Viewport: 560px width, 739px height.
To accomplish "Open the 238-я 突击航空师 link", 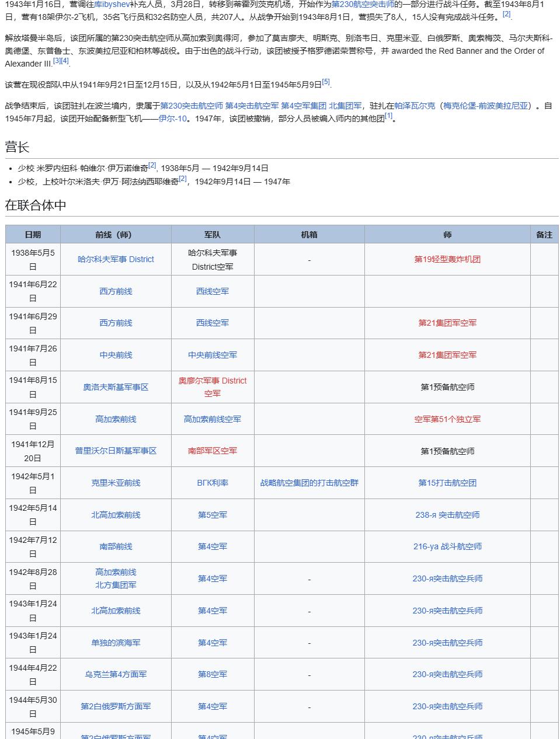I will click(447, 515).
